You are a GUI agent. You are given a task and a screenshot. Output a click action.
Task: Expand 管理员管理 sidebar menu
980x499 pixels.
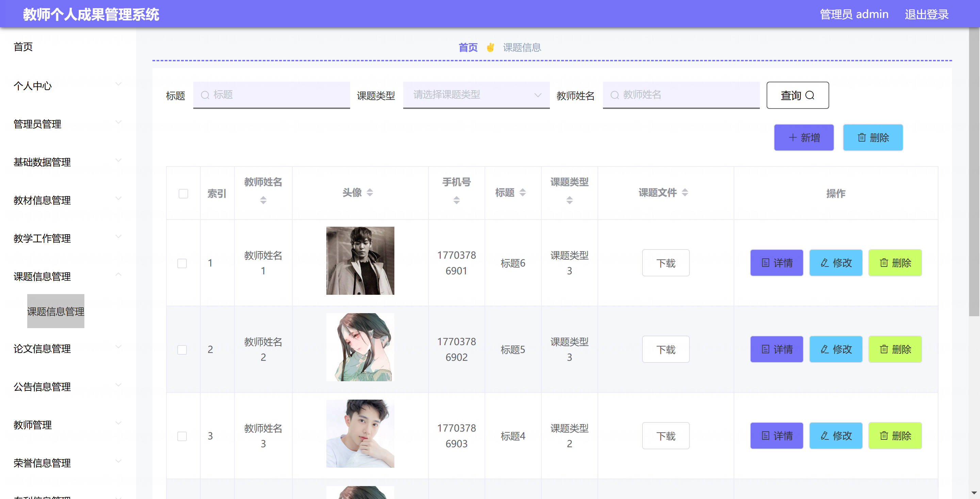coord(68,124)
